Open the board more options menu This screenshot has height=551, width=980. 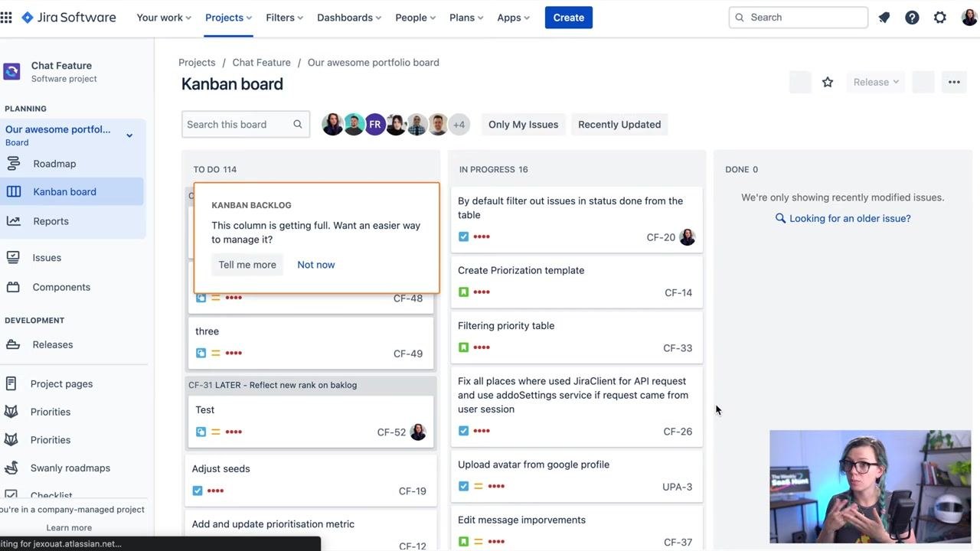click(954, 82)
